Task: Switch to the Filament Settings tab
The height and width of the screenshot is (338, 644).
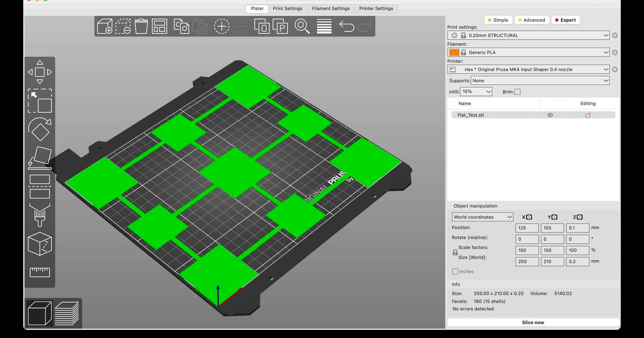Action: 331,9
